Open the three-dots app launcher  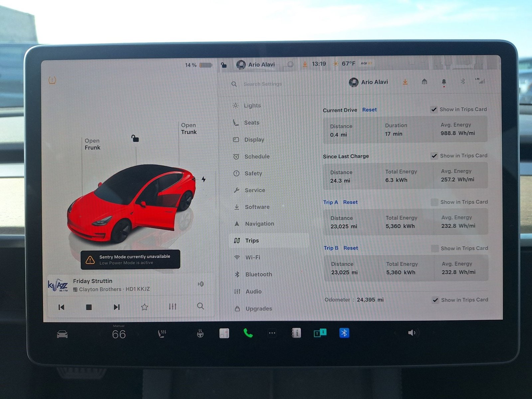tap(272, 333)
